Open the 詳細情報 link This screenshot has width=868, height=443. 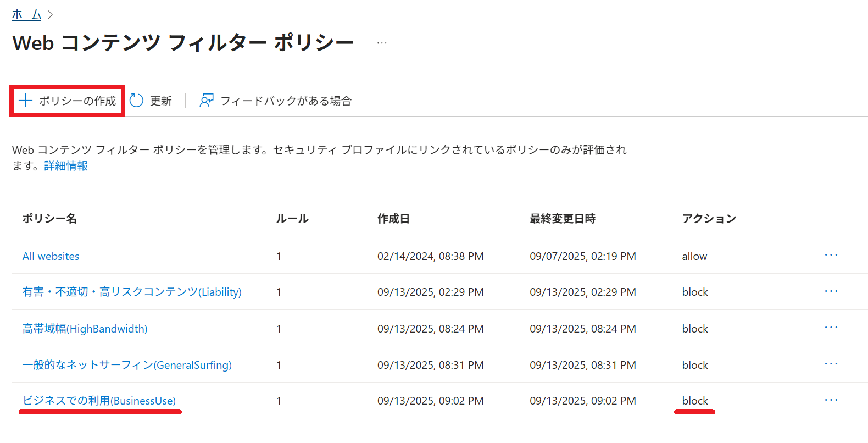click(x=66, y=165)
